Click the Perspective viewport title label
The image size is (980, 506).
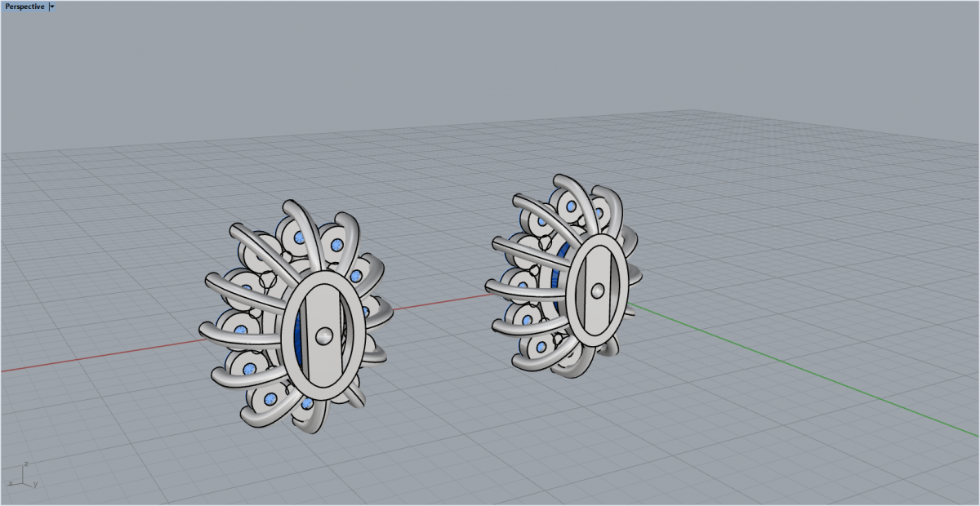[24, 7]
